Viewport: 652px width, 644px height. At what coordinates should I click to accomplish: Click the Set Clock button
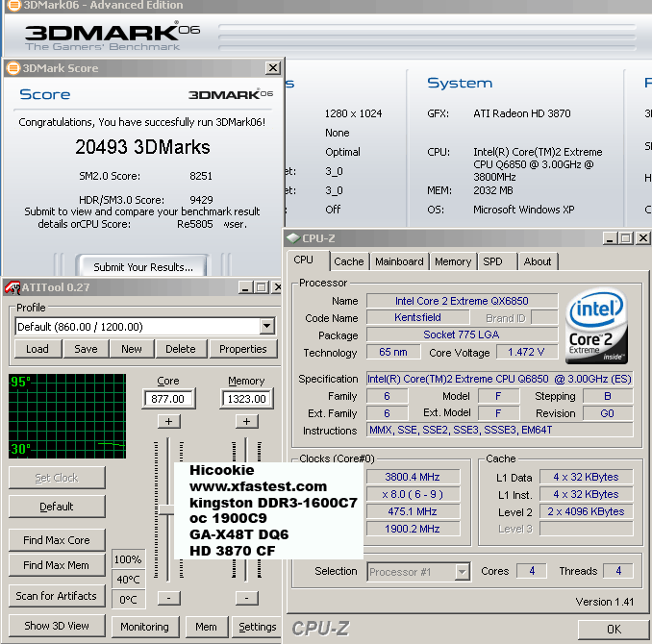pyautogui.click(x=57, y=478)
